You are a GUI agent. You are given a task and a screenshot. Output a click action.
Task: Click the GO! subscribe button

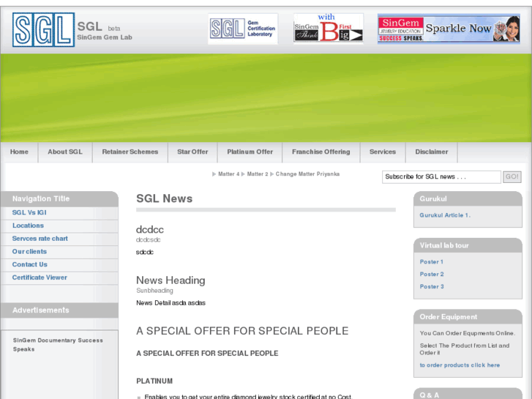pos(512,176)
